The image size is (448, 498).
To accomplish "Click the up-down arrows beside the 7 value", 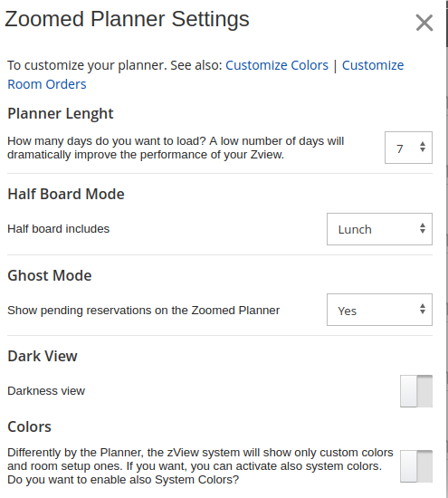I will coord(423,147).
